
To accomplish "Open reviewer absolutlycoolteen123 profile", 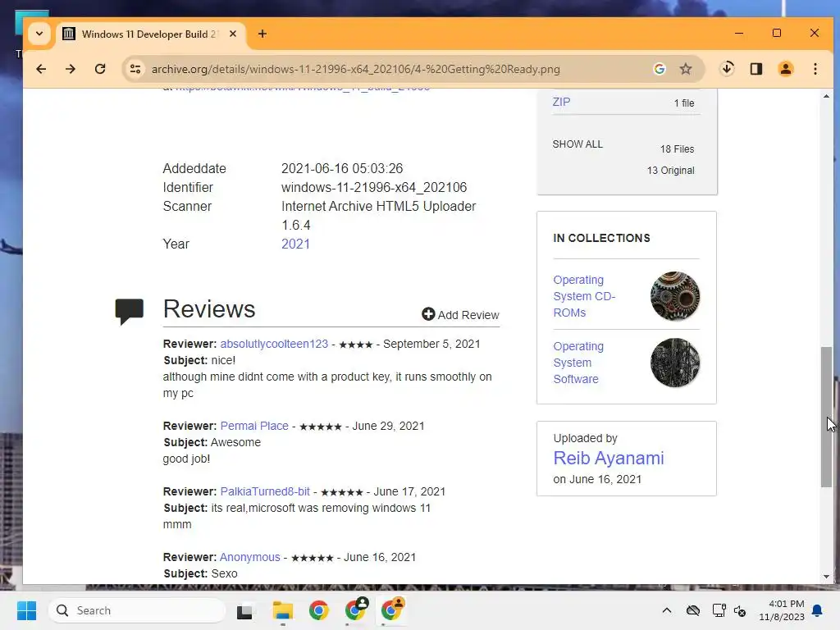I will tap(274, 344).
